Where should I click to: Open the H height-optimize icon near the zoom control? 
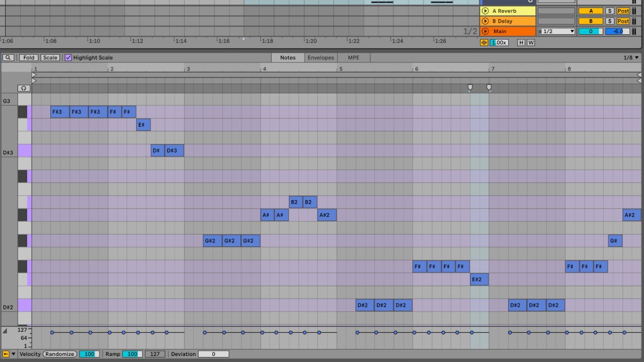click(x=521, y=42)
